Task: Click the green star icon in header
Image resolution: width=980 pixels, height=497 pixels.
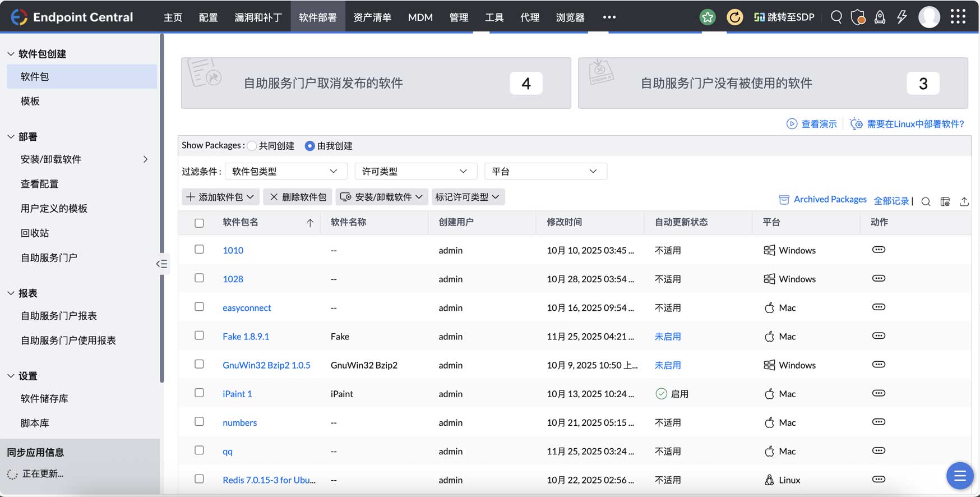Action: click(x=708, y=17)
